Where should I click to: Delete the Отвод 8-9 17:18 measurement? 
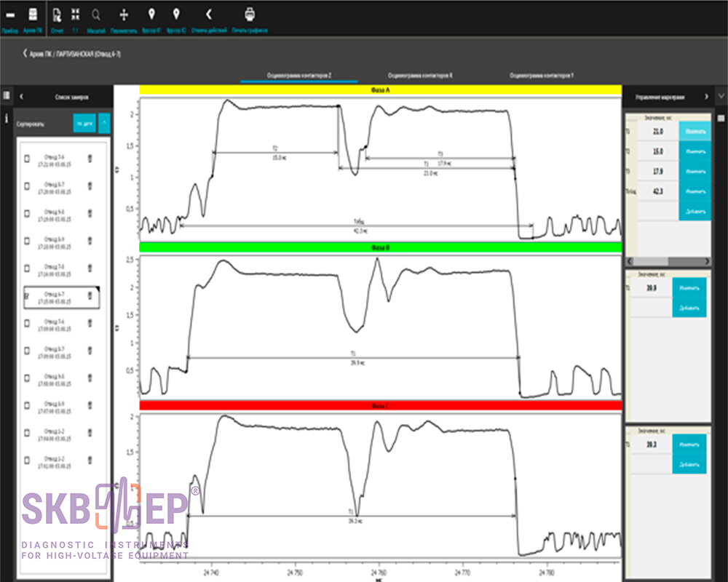pos(90,241)
